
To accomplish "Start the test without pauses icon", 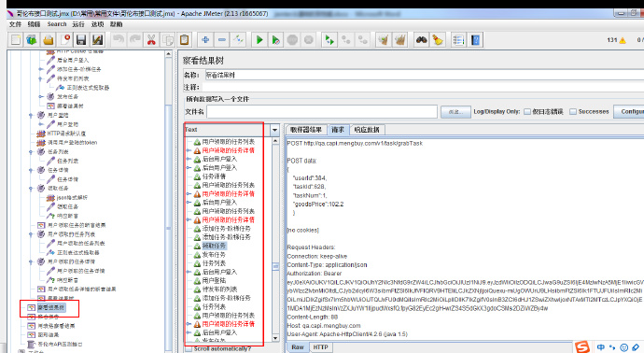I will 276,40.
